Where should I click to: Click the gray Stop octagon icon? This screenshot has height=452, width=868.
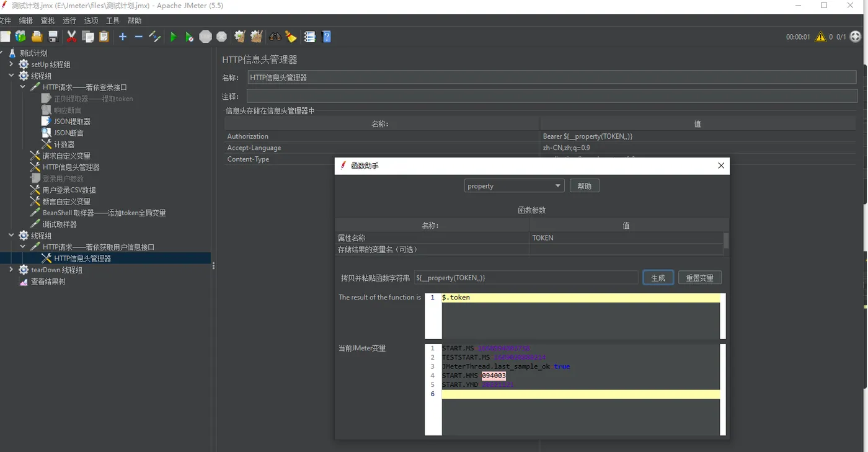(x=205, y=37)
